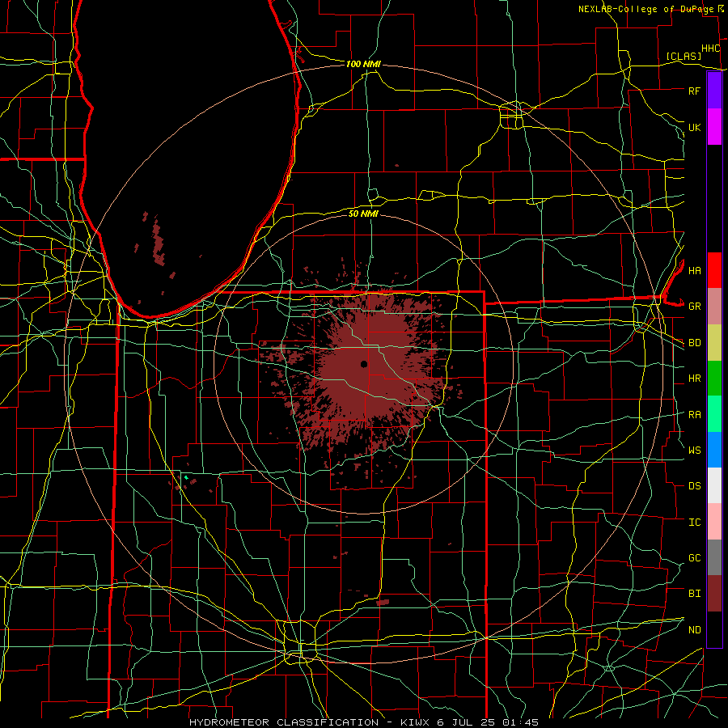Click the HHC product code text

point(711,49)
